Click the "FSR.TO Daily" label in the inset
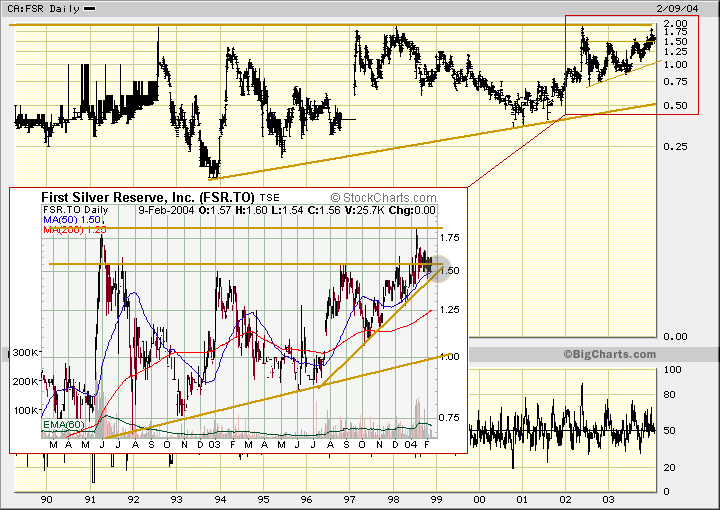This screenshot has width=720, height=510. (x=76, y=210)
